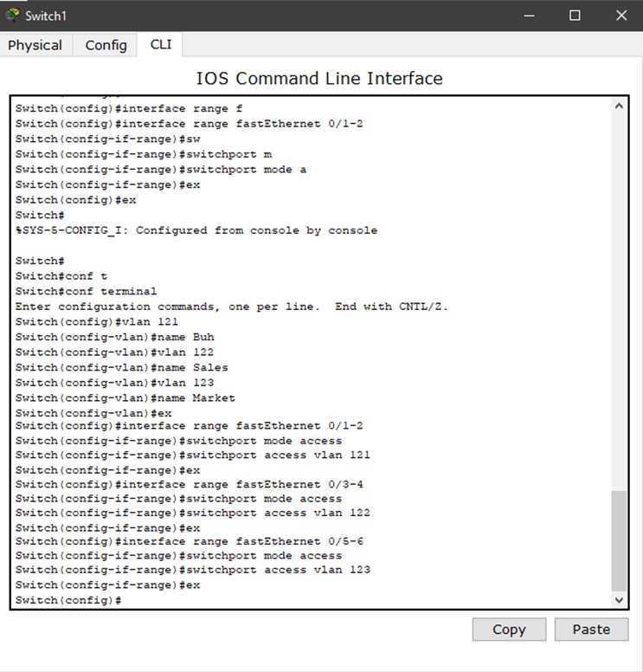This screenshot has width=643, height=672.
Task: Click the 'IOS Command Line Interface' heading
Action: 319,79
